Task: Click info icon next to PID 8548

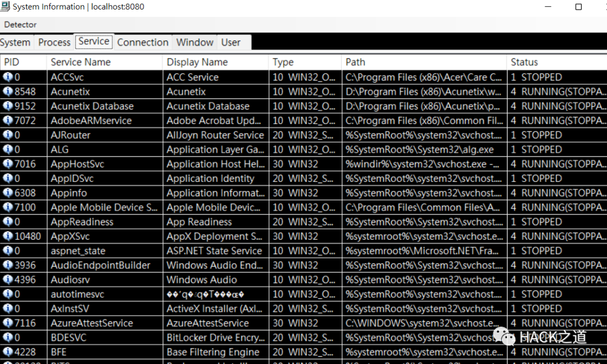Action: pyautogui.click(x=8, y=92)
